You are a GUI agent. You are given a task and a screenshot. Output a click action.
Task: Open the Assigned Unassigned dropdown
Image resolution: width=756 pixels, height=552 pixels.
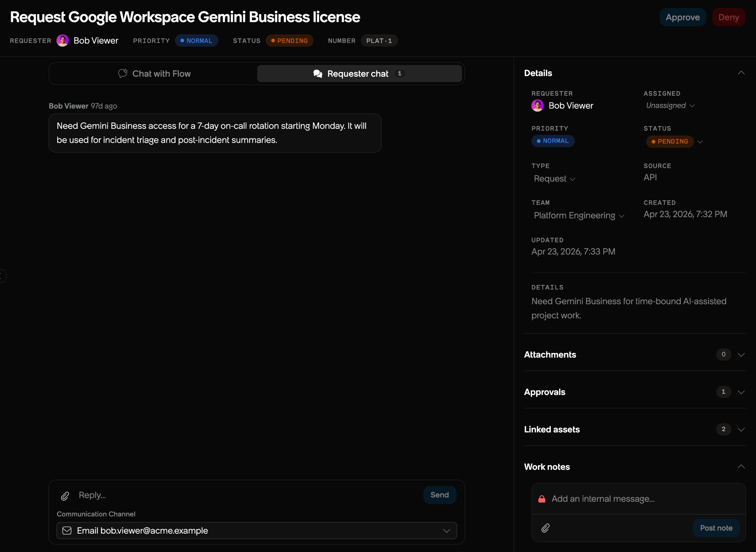pos(670,105)
